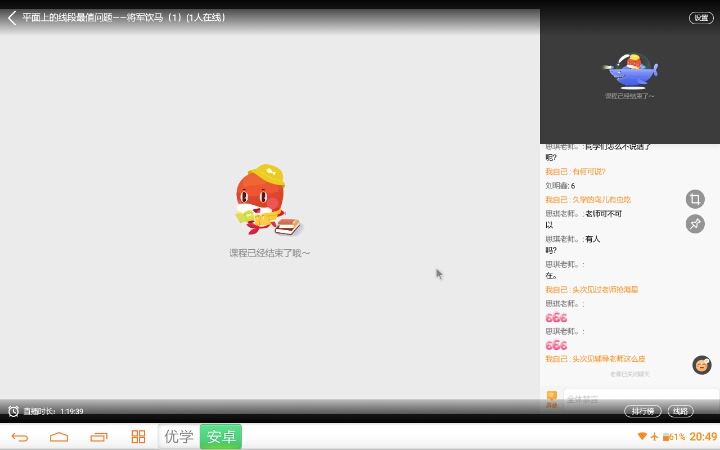Tap the pin icon beside chat
Viewport: 720px width, 450px height.
[x=696, y=224]
